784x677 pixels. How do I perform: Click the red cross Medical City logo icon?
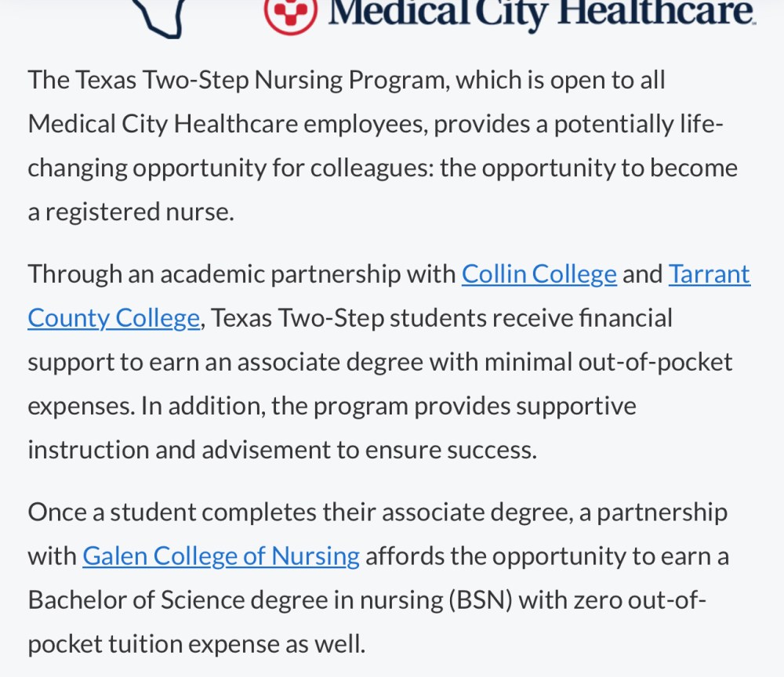click(291, 13)
